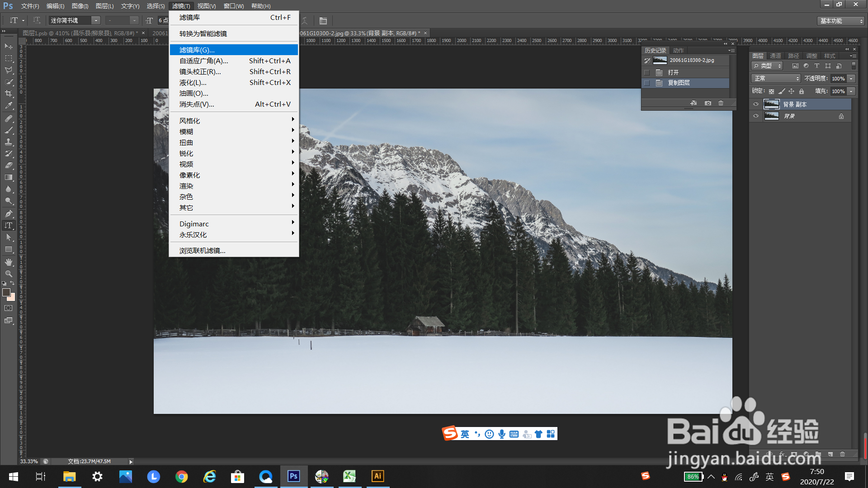Click 浏览联机滤镜... menu entry

(x=202, y=251)
